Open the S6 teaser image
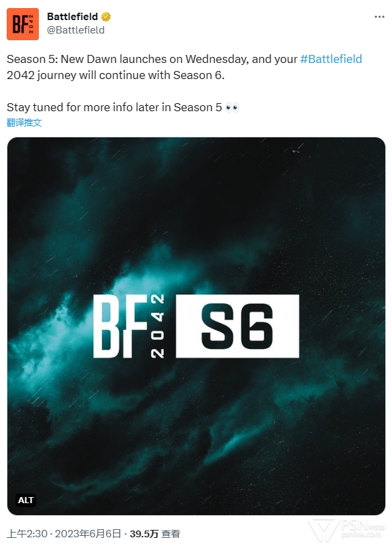 point(196,326)
